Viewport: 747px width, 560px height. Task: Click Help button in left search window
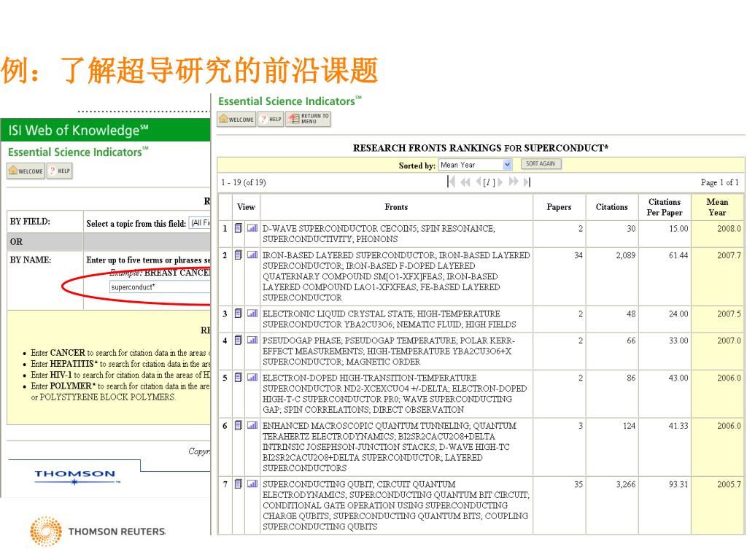(60, 171)
